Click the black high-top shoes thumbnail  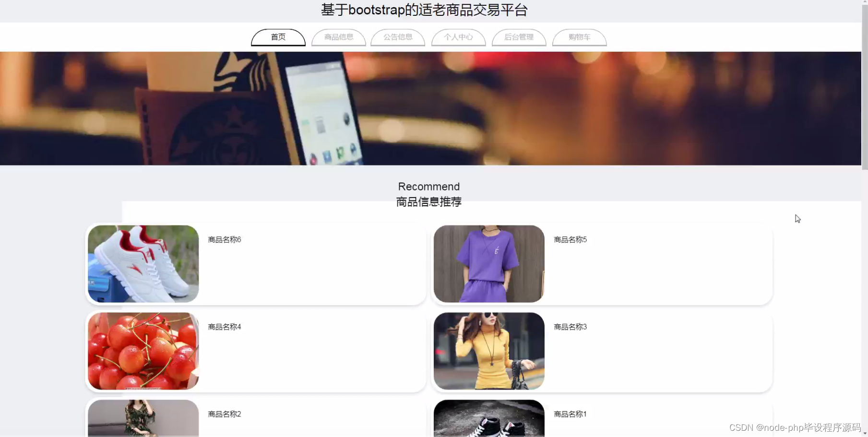[x=488, y=422]
